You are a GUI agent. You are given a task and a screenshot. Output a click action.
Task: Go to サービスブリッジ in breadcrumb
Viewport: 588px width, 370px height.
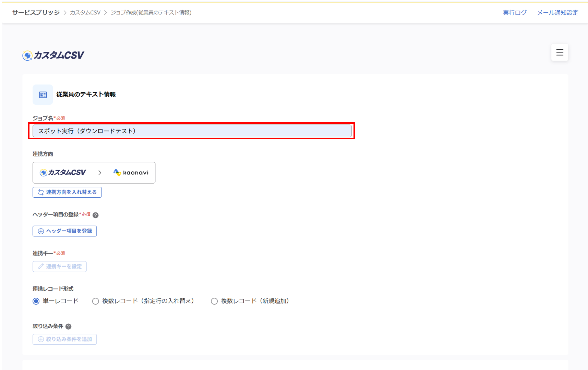36,13
